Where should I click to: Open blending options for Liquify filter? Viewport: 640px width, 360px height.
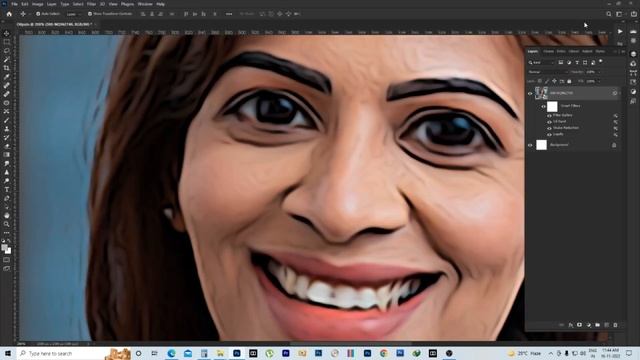(615, 135)
